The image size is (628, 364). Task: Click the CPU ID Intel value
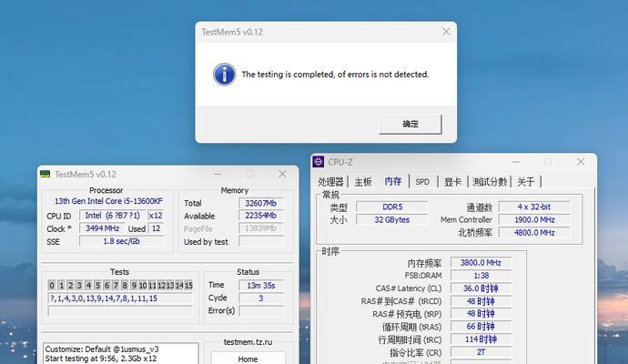point(113,216)
